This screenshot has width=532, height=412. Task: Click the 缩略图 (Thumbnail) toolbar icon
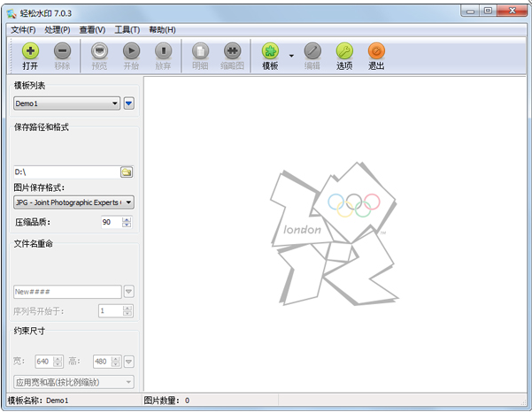[x=232, y=52]
